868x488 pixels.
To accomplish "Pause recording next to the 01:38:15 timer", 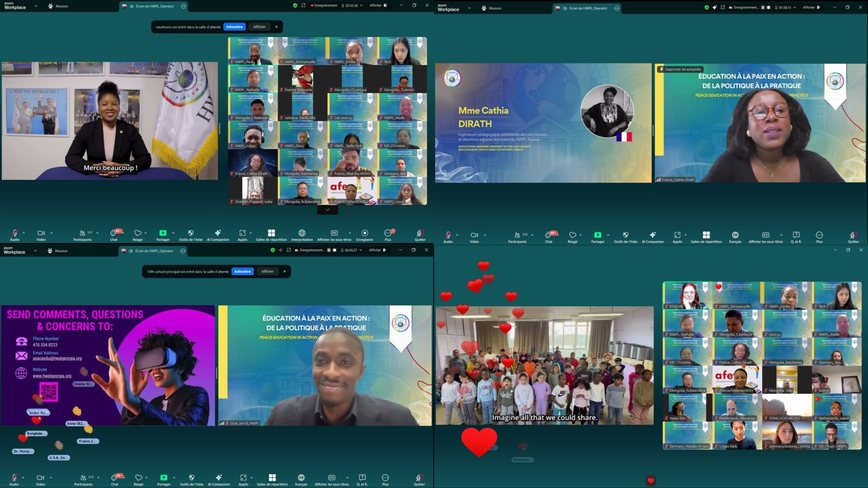I will coord(763,8).
